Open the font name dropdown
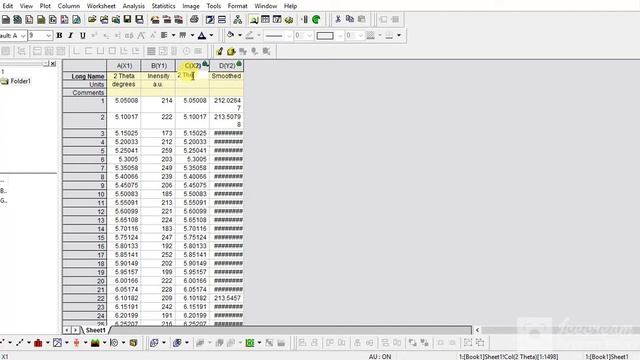 23,36
